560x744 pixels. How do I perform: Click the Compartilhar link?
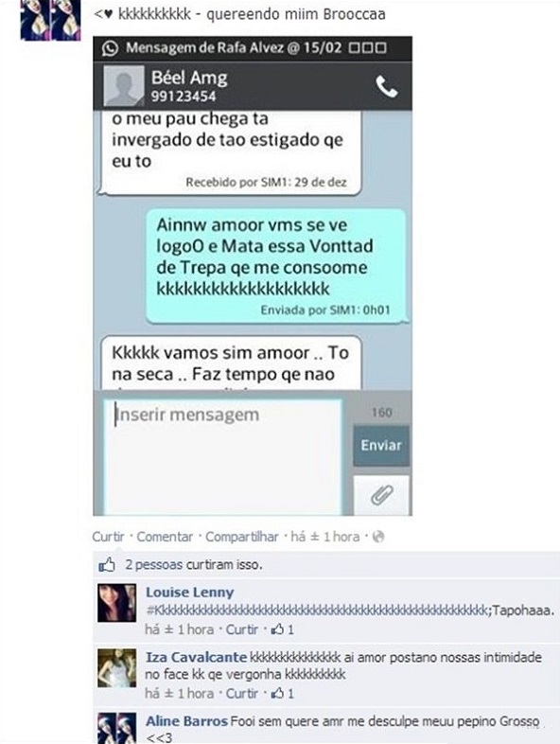tap(242, 537)
